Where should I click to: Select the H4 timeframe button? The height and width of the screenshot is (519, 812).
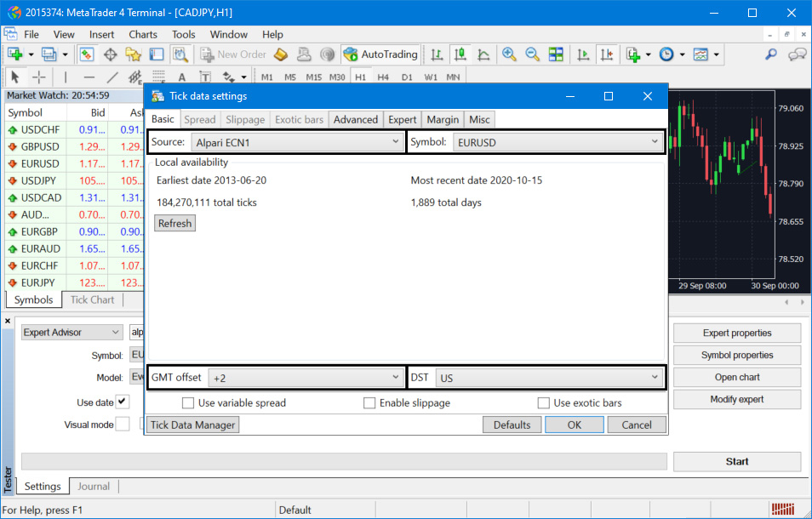pos(383,77)
